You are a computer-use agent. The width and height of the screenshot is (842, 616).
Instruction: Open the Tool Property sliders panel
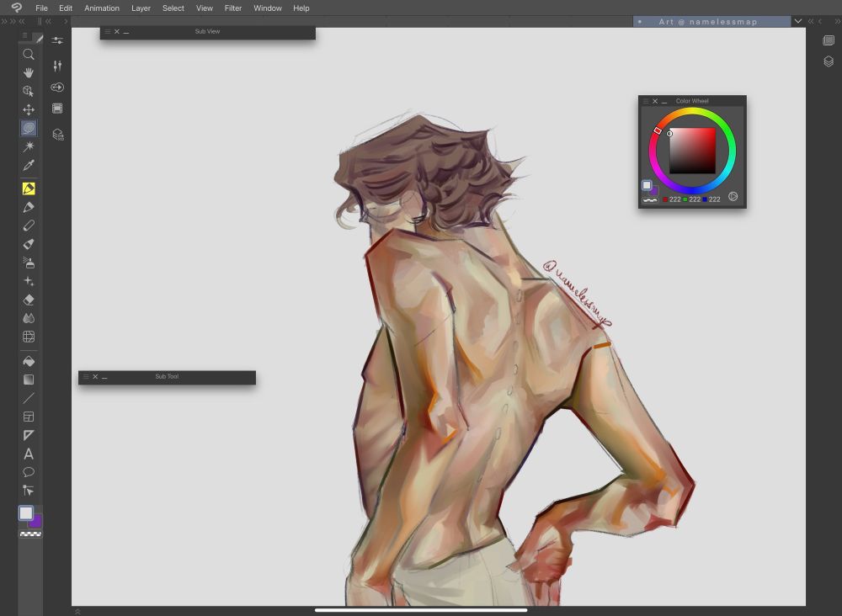coord(57,40)
